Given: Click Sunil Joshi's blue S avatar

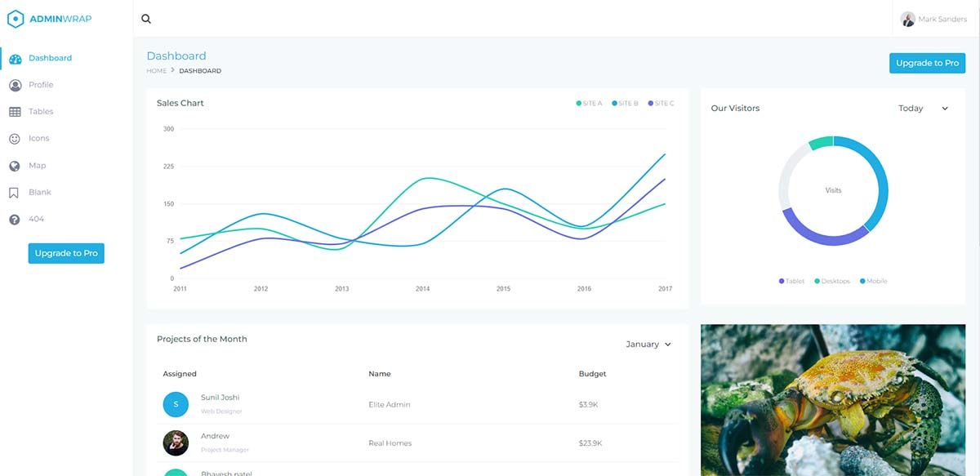Looking at the screenshot, I should coord(176,404).
